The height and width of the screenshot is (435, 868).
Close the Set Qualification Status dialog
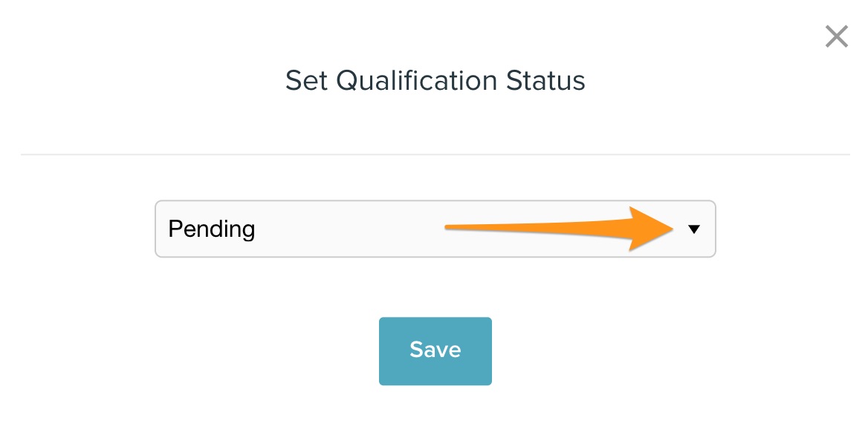click(x=836, y=36)
